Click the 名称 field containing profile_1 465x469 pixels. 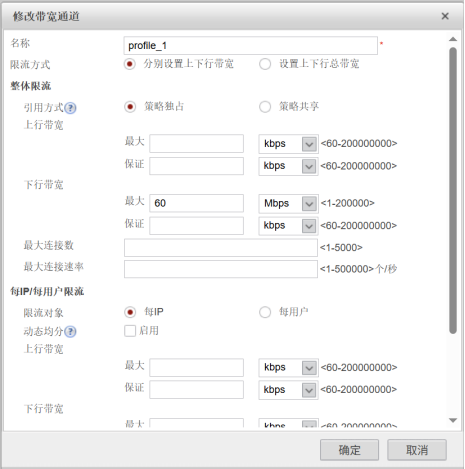pos(250,46)
